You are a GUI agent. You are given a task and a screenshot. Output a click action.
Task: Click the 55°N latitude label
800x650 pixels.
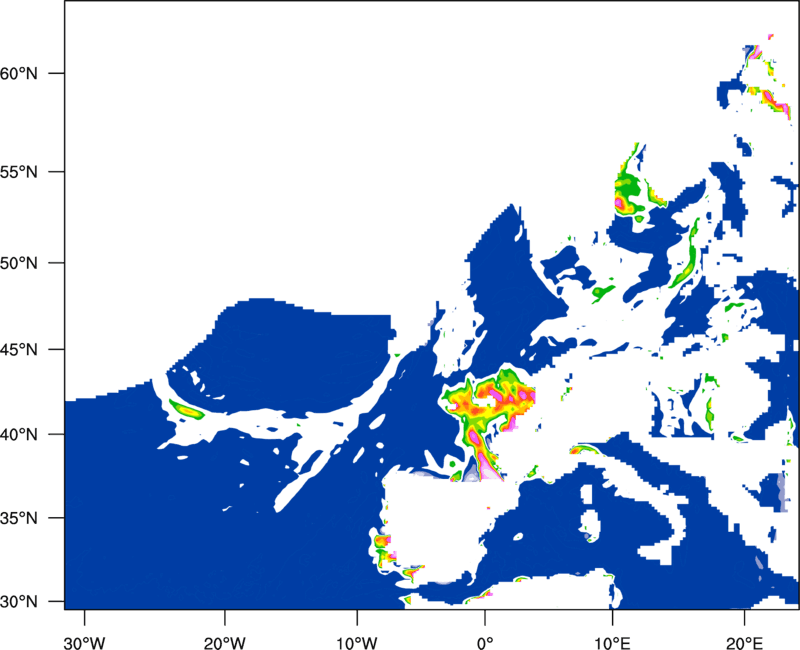click(19, 172)
